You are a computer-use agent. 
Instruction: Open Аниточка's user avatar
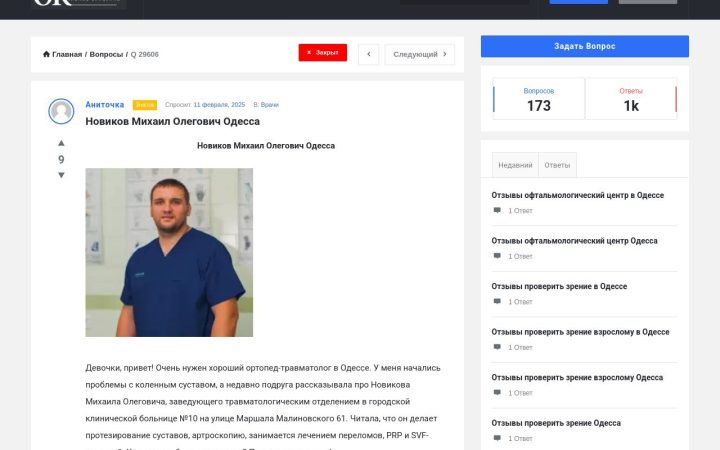click(x=61, y=111)
